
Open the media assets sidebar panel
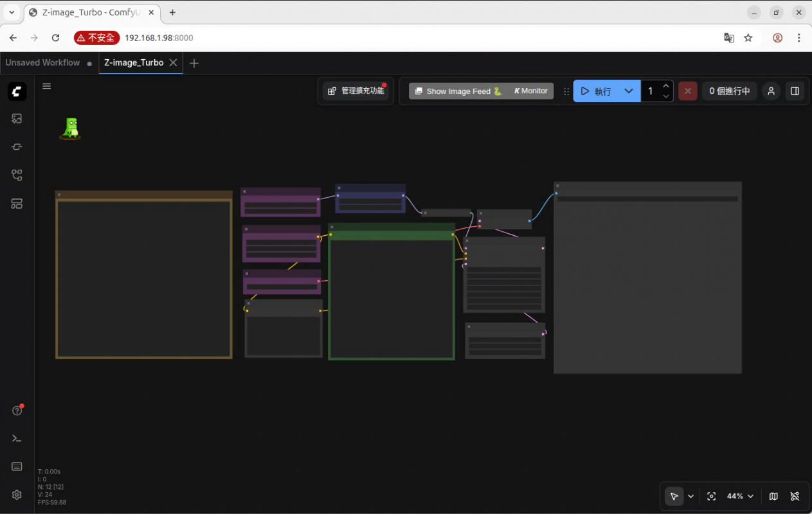coord(17,119)
